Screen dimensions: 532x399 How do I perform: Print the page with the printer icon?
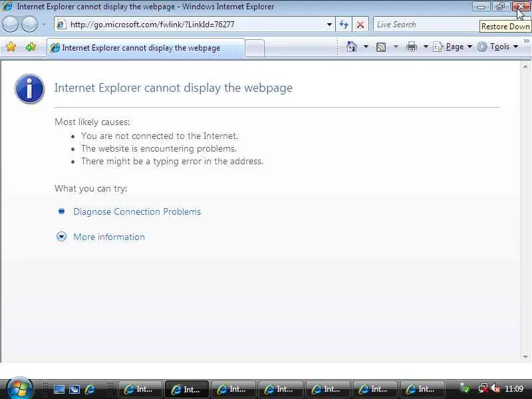[x=412, y=47]
